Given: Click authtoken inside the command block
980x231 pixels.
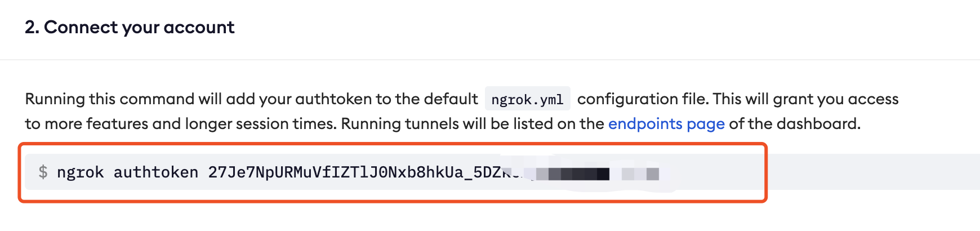Looking at the screenshot, I should (156, 172).
